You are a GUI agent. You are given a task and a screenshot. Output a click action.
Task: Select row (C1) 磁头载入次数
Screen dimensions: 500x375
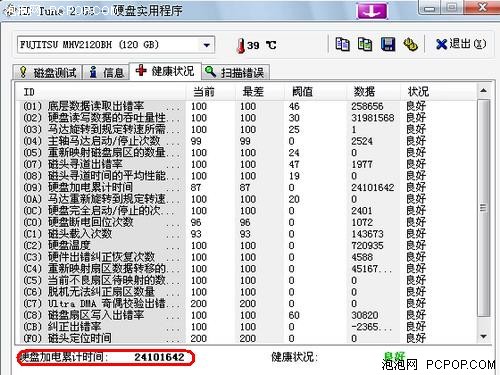[247, 234]
